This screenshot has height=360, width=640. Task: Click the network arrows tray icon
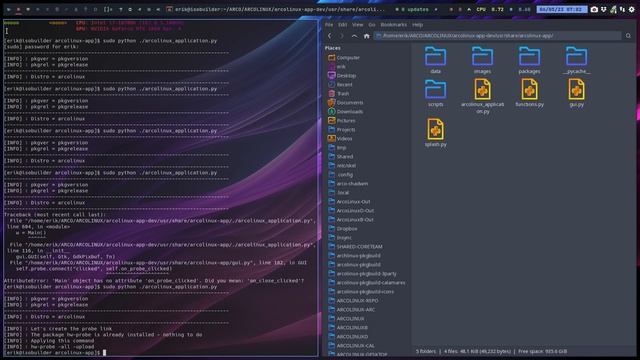pyautogui.click(x=622, y=9)
